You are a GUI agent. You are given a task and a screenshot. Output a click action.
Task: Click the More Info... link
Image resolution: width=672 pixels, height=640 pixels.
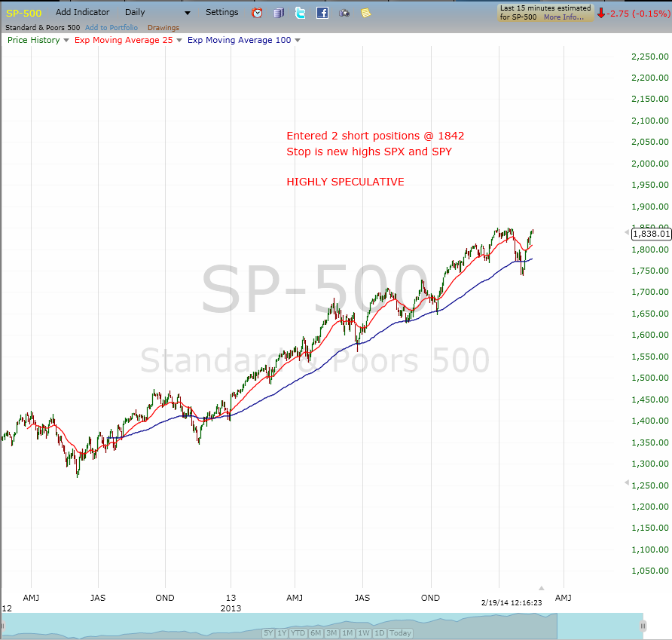tap(564, 17)
